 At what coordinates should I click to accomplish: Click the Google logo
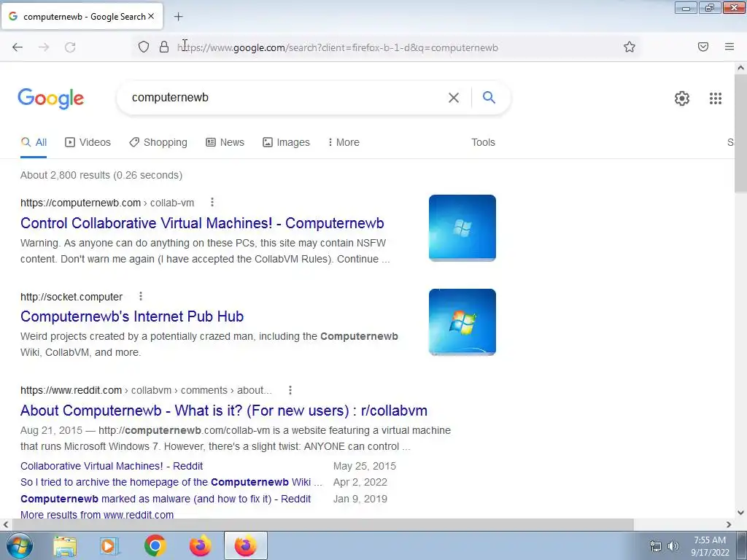[x=51, y=98]
